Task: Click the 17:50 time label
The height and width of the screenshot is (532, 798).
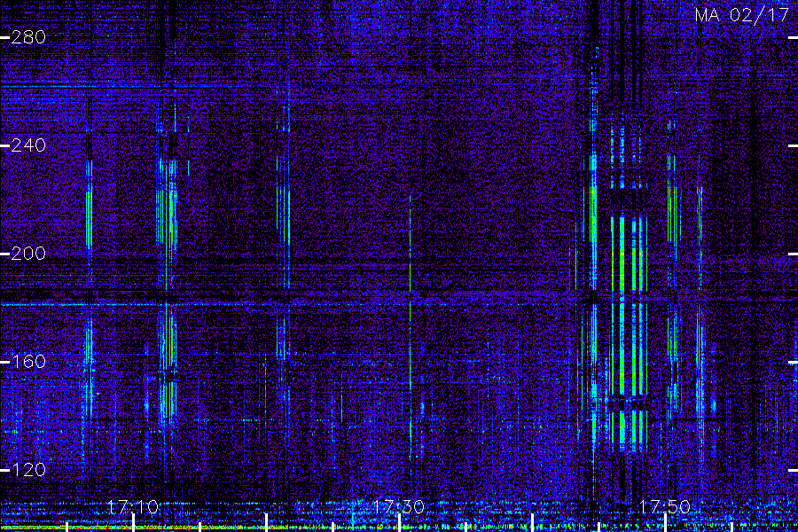Action: [665, 507]
